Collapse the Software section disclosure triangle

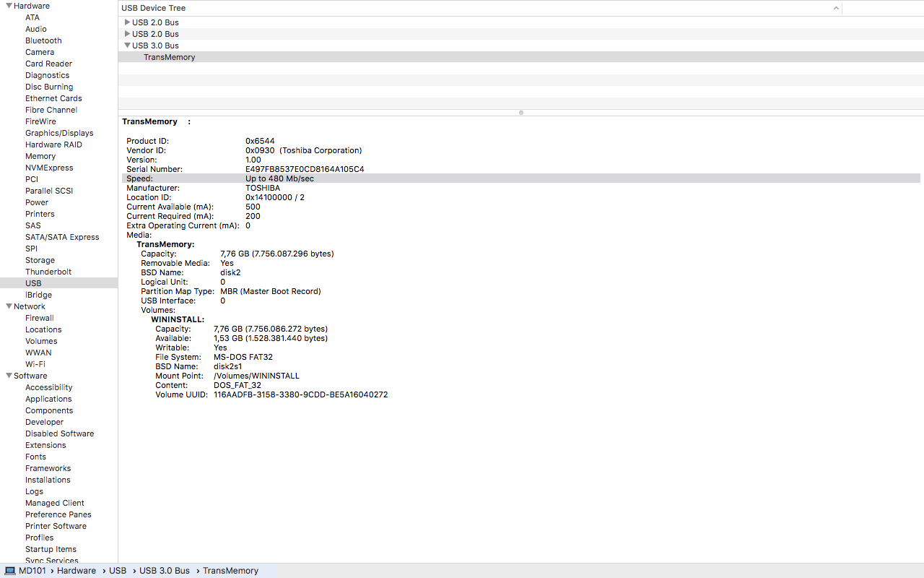click(x=9, y=376)
